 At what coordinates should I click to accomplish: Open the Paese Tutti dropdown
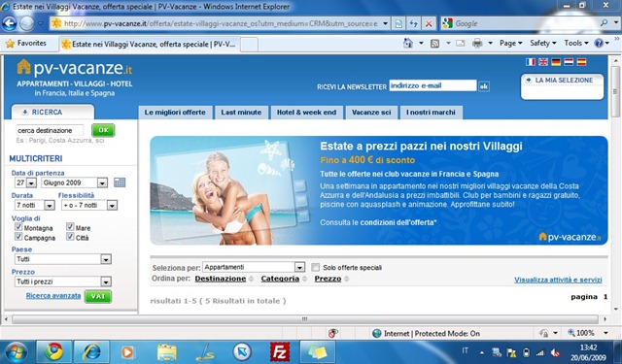(x=106, y=259)
